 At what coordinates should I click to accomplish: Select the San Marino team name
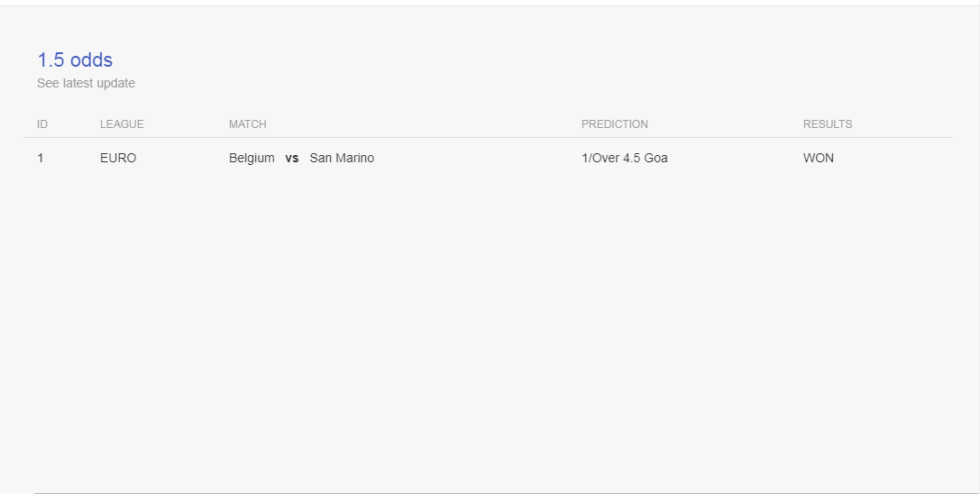pos(342,158)
